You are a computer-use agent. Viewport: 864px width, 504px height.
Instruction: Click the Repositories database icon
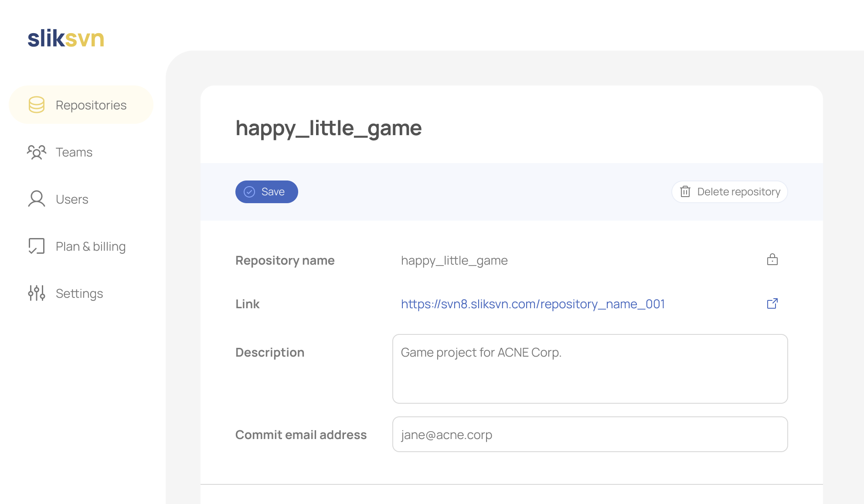(x=37, y=105)
